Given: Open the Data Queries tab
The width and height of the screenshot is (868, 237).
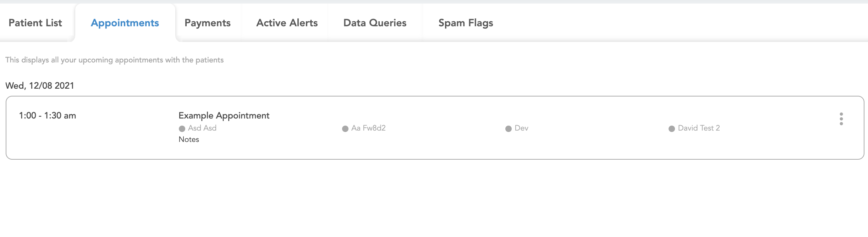Looking at the screenshot, I should [375, 23].
